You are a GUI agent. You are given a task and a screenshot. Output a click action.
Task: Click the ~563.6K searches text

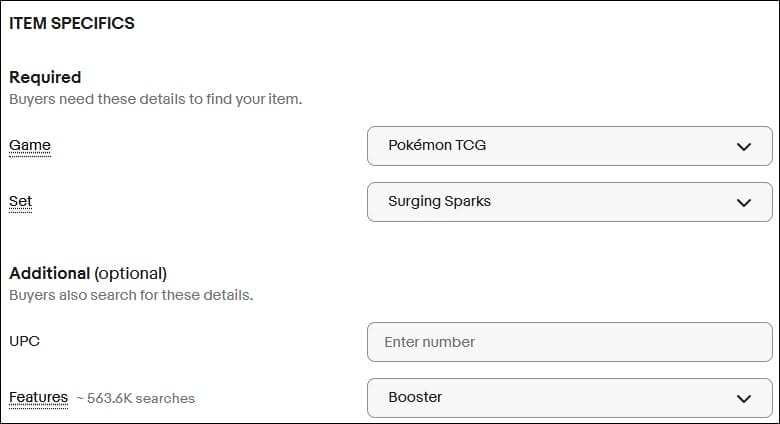(135, 398)
